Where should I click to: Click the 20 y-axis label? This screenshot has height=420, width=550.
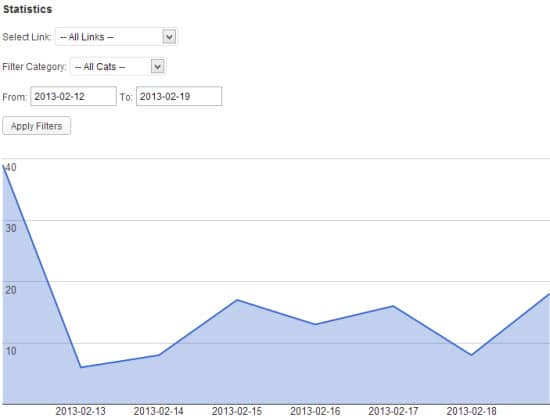[11, 290]
